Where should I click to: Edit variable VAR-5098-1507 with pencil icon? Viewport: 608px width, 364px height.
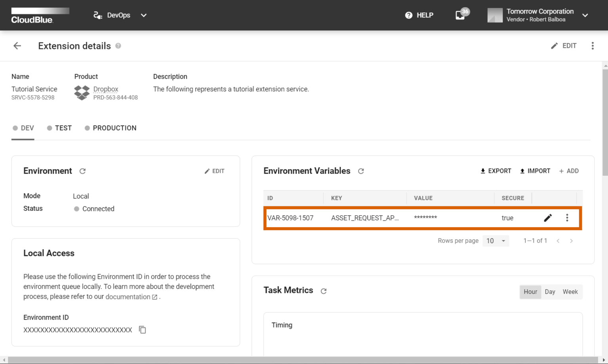click(548, 218)
